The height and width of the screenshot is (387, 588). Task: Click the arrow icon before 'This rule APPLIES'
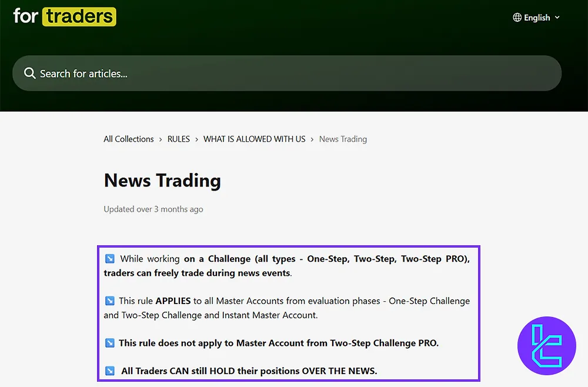(x=110, y=301)
